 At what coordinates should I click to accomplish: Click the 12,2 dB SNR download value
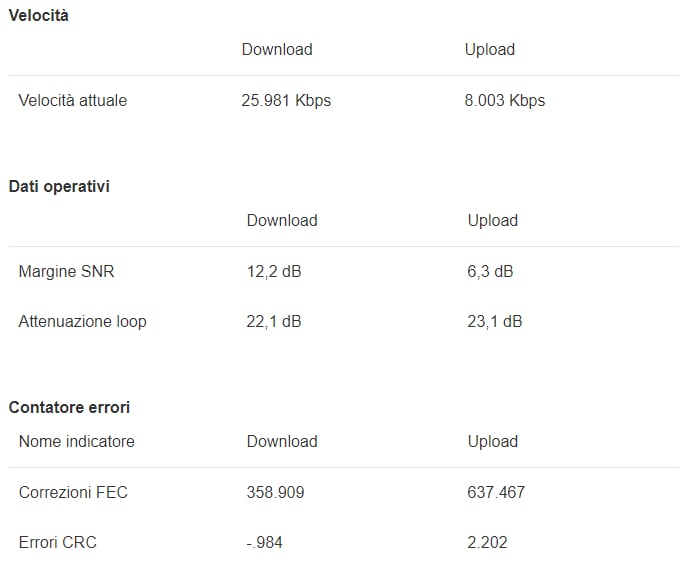point(274,271)
